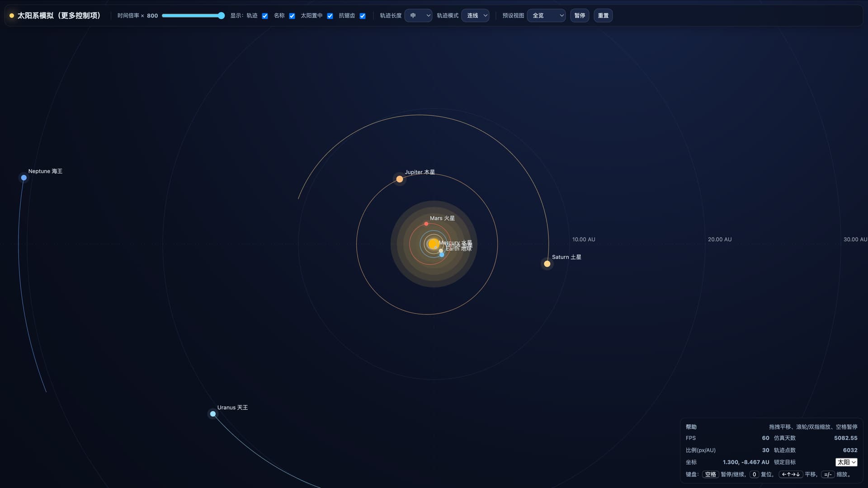Click the yellow dot icon beside 太阳系模拟 title
868x488 pixels.
click(x=12, y=15)
